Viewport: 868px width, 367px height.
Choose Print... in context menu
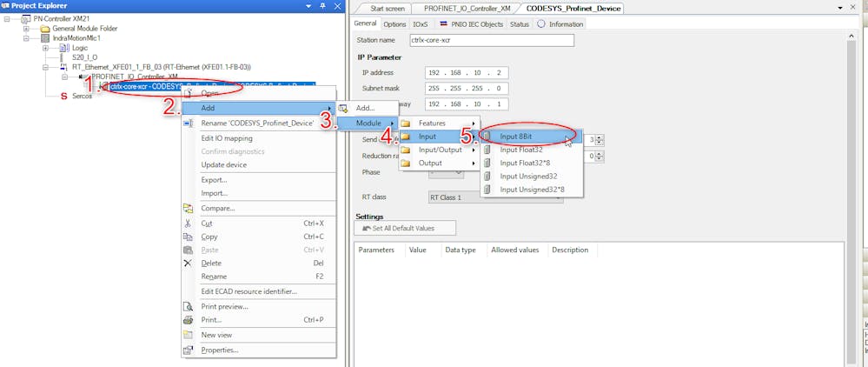[259, 320]
